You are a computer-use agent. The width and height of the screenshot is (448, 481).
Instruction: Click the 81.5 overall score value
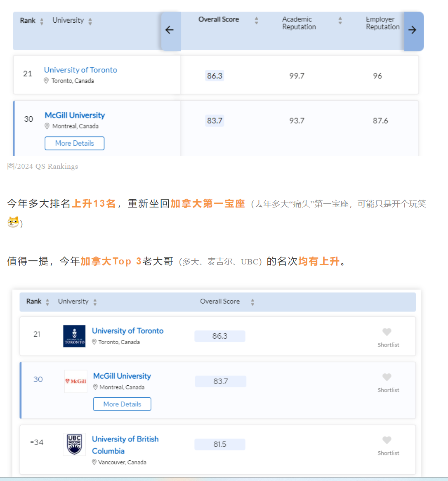220,444
